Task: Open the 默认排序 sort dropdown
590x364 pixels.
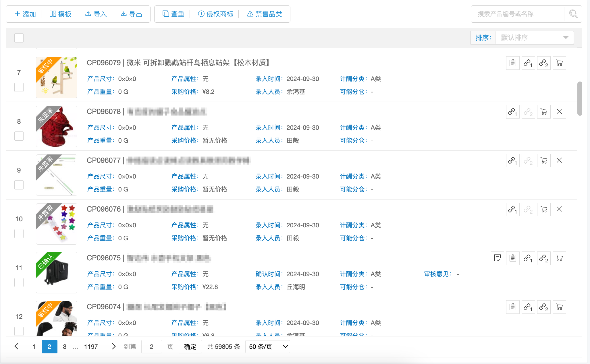Action: [534, 38]
